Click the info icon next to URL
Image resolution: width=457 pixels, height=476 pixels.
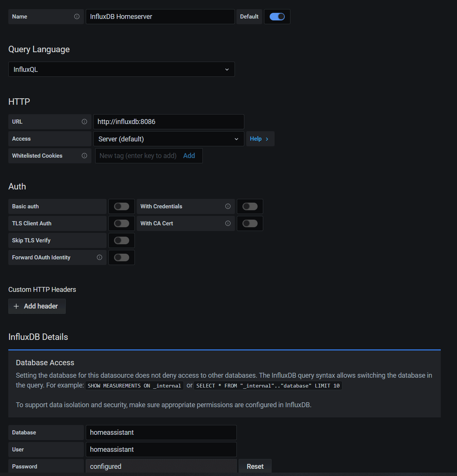(84, 121)
